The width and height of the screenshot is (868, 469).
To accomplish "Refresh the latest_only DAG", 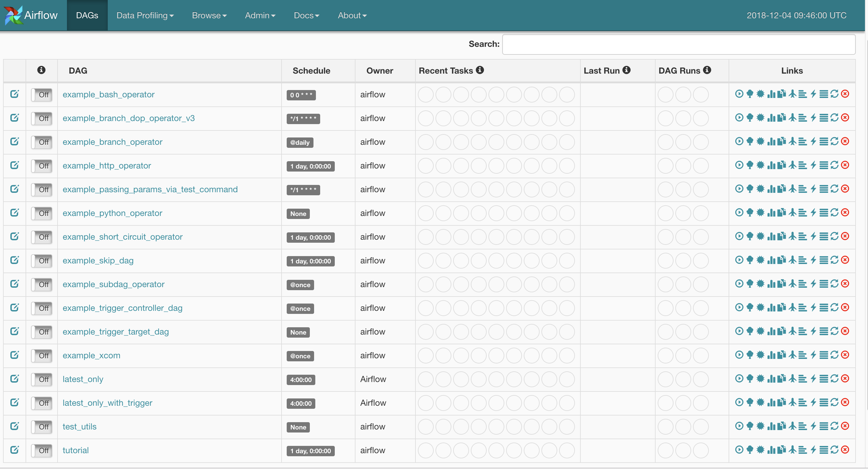I will click(x=834, y=378).
